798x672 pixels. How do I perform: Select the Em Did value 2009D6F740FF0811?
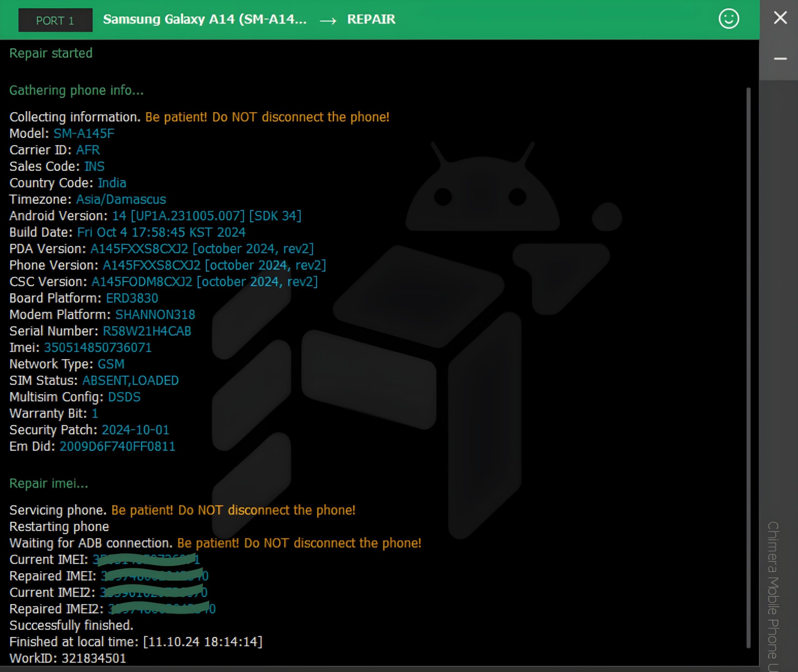tap(118, 446)
